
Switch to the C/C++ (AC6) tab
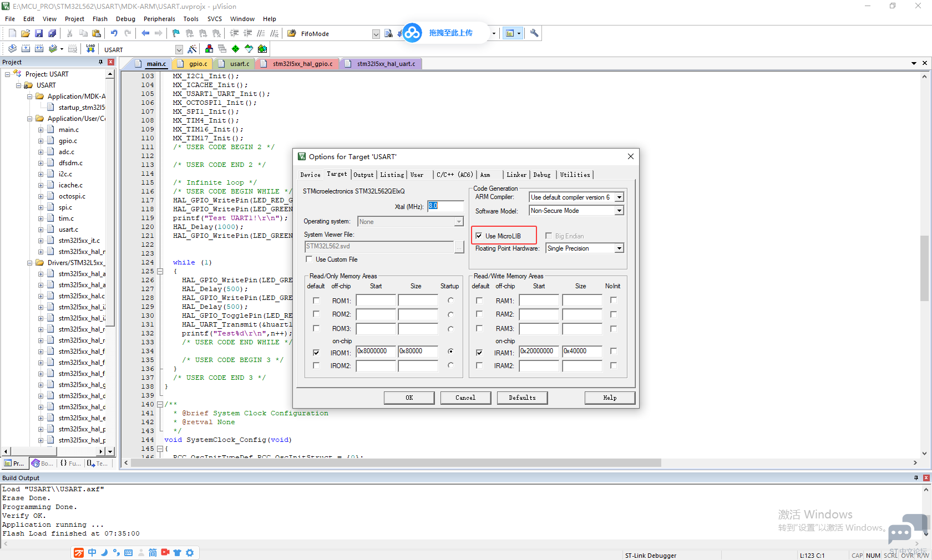click(x=454, y=175)
